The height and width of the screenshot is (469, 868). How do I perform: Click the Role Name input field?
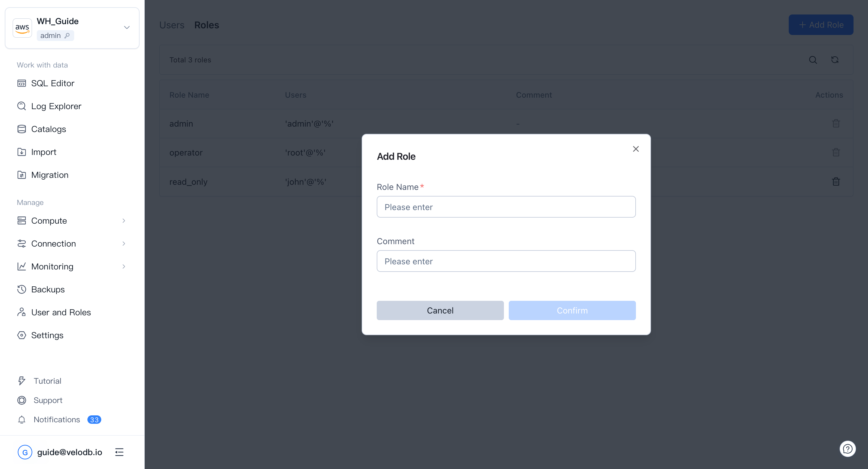(506, 207)
